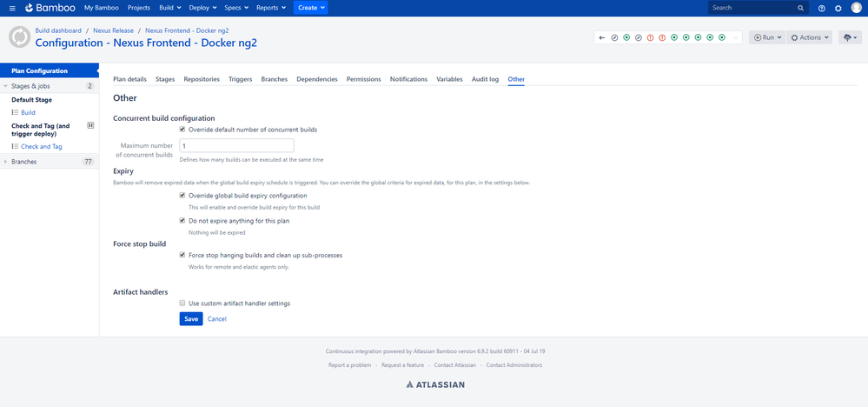Click Request a feature footer link
The image size is (868, 407).
402,365
